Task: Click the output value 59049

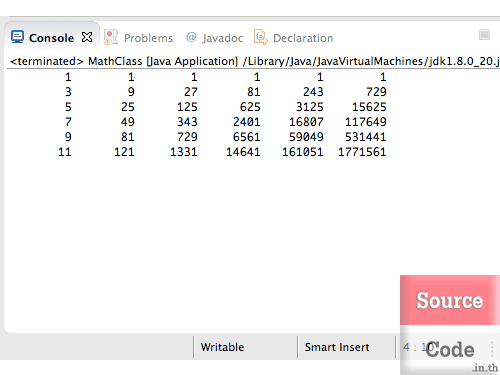Action: click(x=306, y=137)
